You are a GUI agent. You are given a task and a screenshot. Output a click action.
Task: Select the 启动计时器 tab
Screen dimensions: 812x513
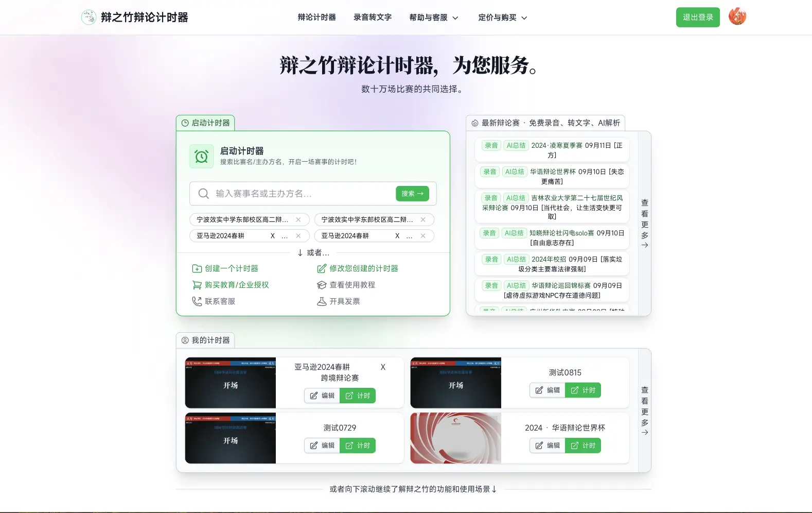[x=205, y=123]
